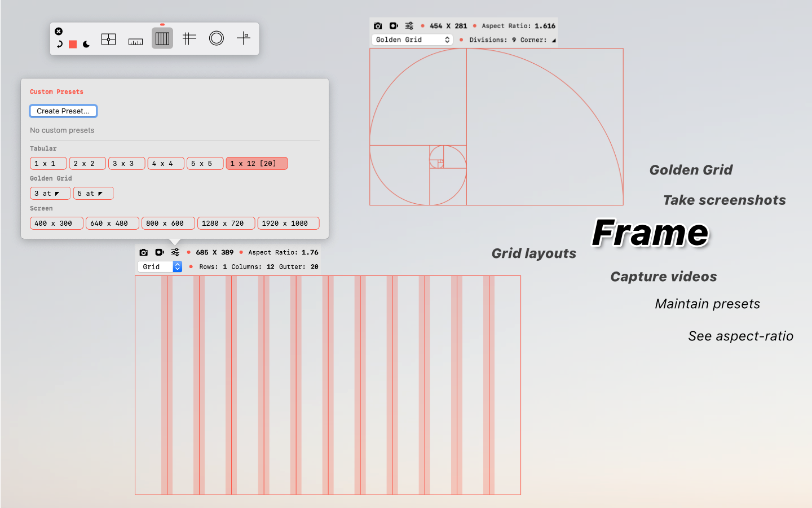
Task: Set frame size to 1920 x 1080
Action: point(288,224)
